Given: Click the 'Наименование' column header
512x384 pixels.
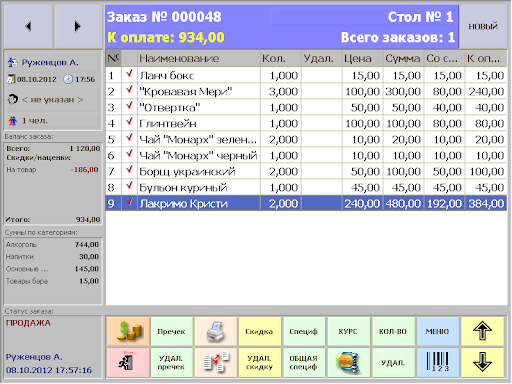Looking at the screenshot, I should click(x=199, y=58).
